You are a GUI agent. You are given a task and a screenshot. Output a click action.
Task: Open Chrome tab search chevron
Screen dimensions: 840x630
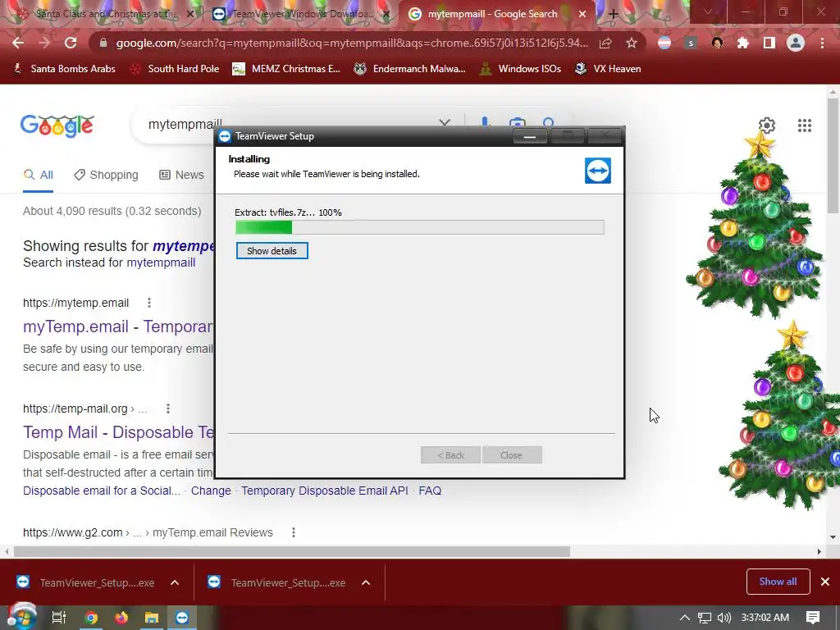[708, 11]
